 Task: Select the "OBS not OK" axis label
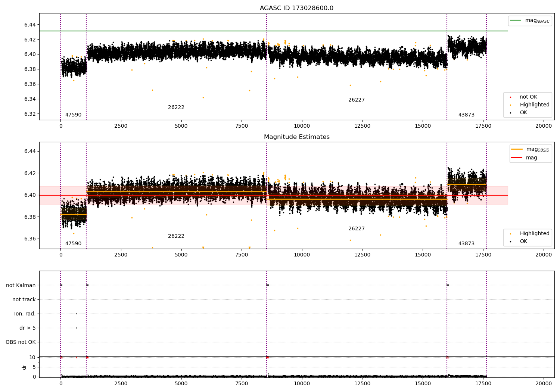click(x=21, y=342)
